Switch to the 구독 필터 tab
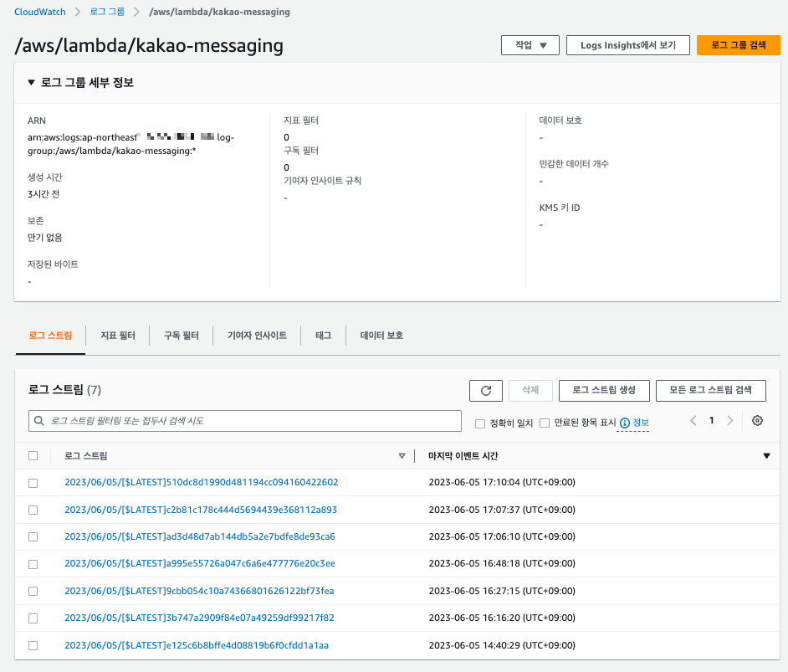This screenshot has height=672, width=788. (x=182, y=336)
